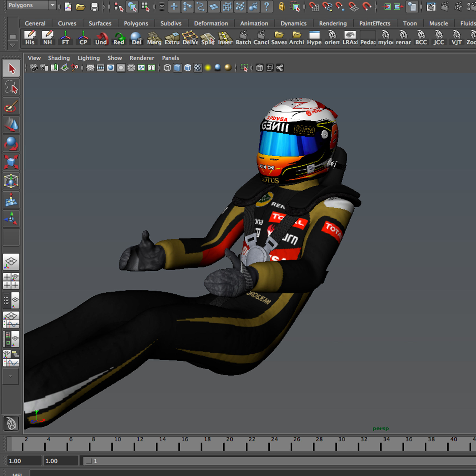Click the Und undo shelf button
The width and height of the screenshot is (476, 476).
[x=101, y=38]
